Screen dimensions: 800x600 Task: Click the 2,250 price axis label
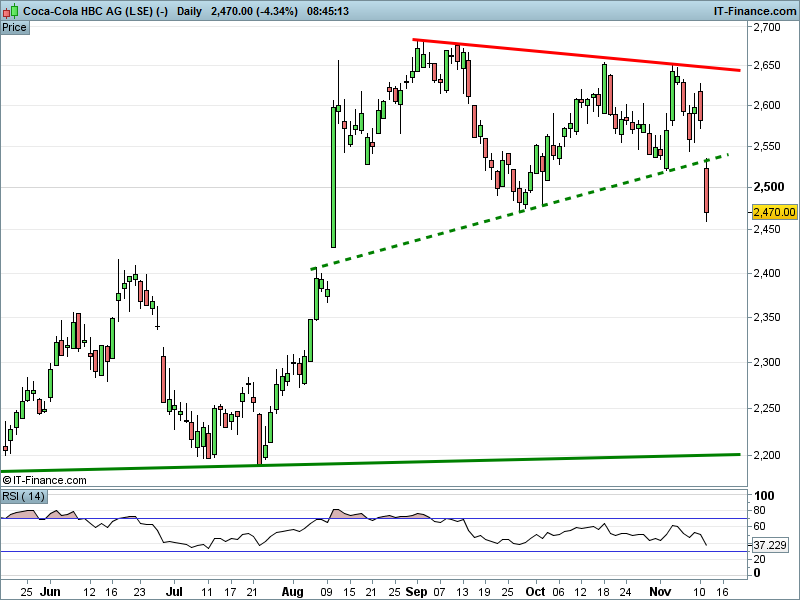(767, 408)
